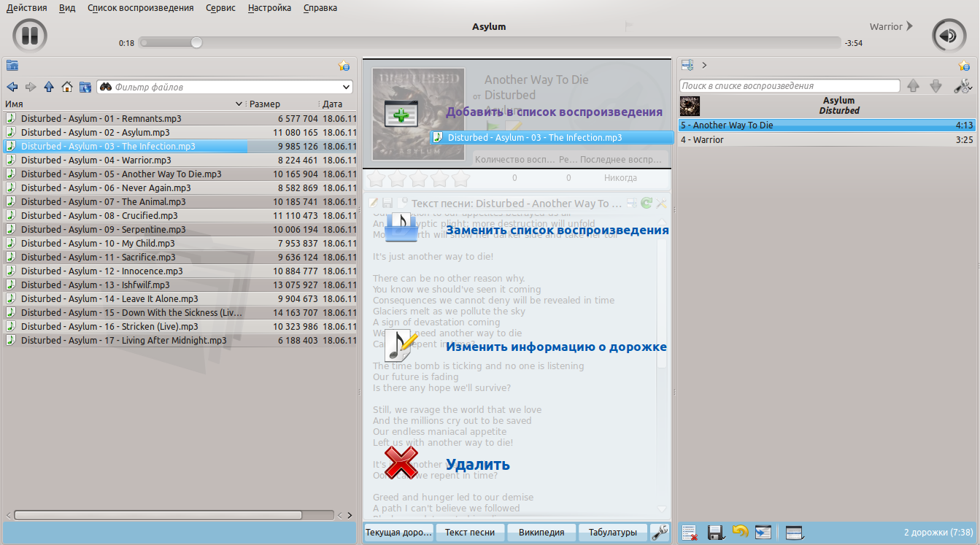Open the Действия menu
The width and height of the screenshot is (980, 545).
tap(26, 8)
